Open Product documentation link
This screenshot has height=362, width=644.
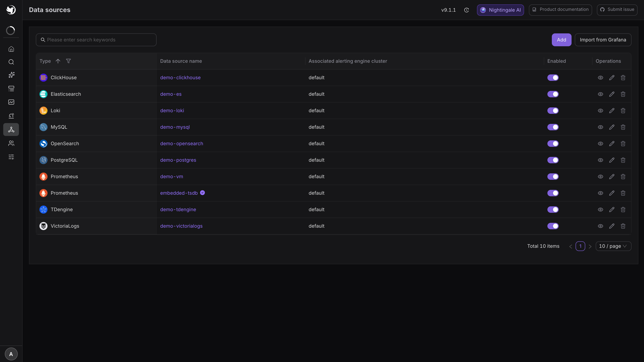click(x=560, y=10)
